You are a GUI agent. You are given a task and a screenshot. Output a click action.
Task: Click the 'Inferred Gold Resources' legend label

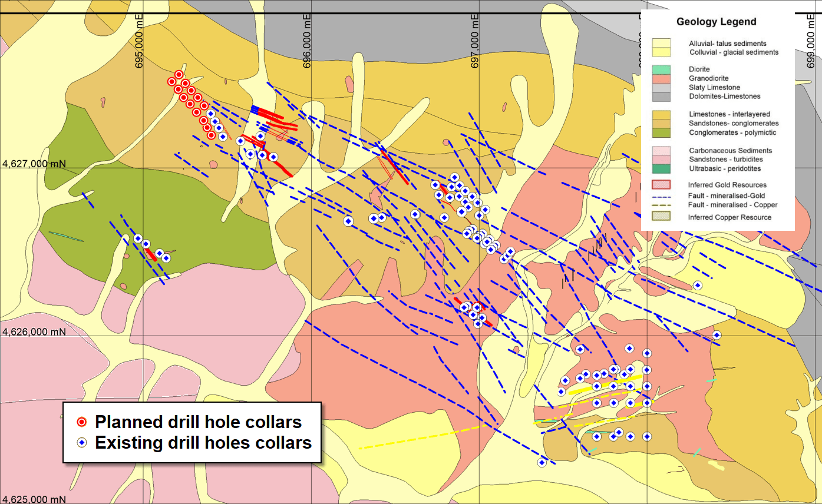[727, 185]
